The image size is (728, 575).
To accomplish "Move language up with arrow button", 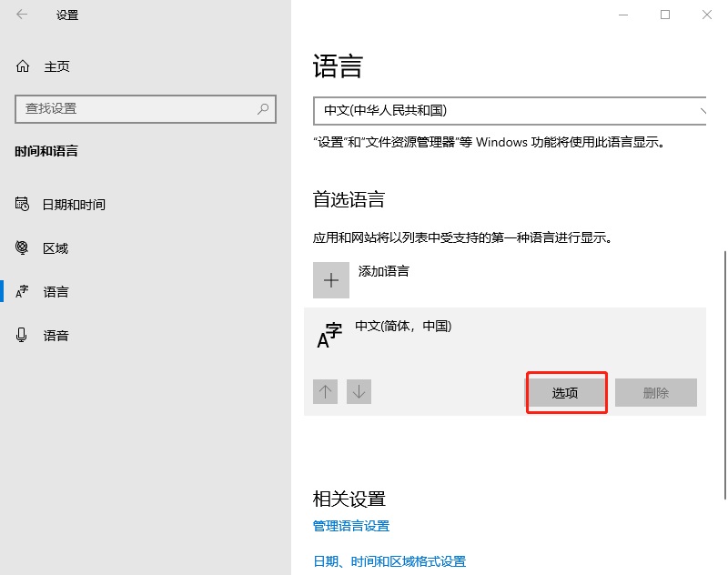I will [325, 392].
